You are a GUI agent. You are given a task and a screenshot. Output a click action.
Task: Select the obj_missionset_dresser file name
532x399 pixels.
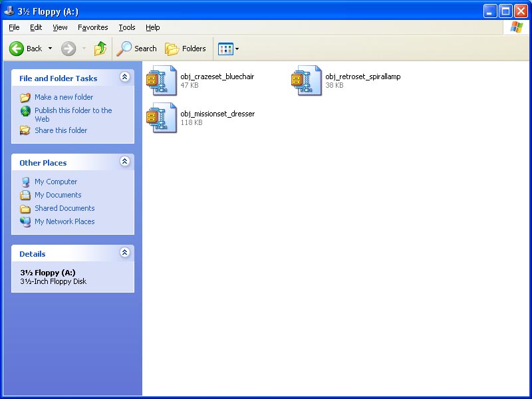(217, 114)
